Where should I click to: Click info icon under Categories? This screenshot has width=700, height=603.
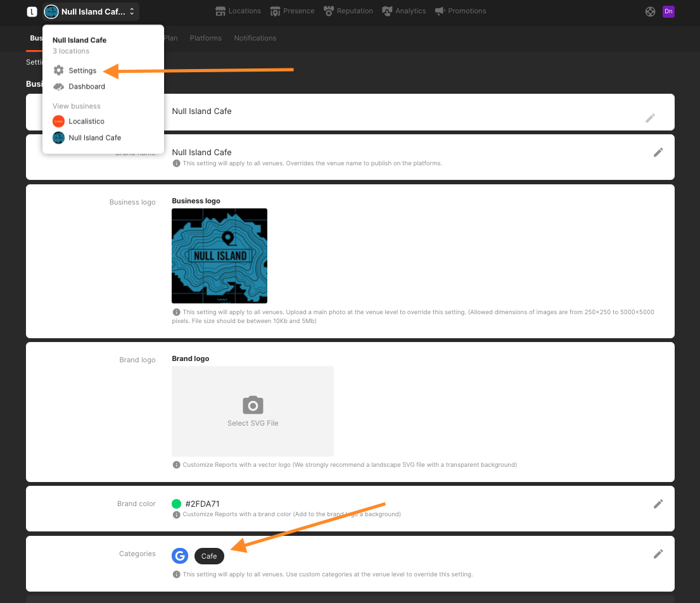176,574
